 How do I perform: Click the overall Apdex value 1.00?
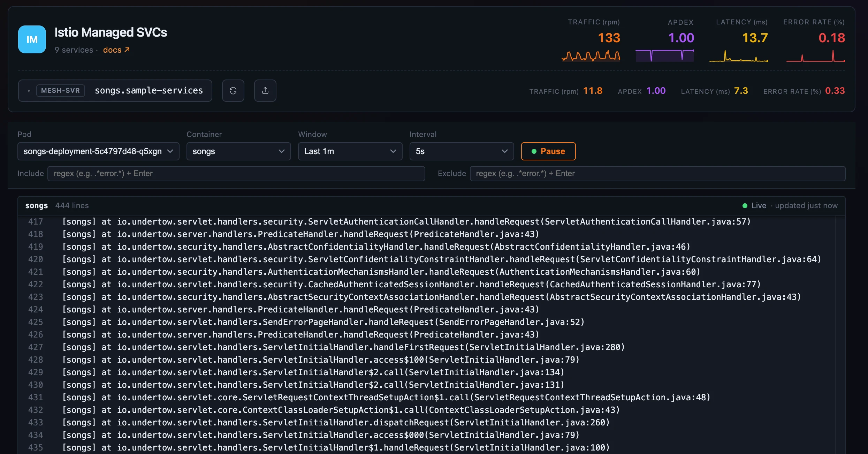681,38
